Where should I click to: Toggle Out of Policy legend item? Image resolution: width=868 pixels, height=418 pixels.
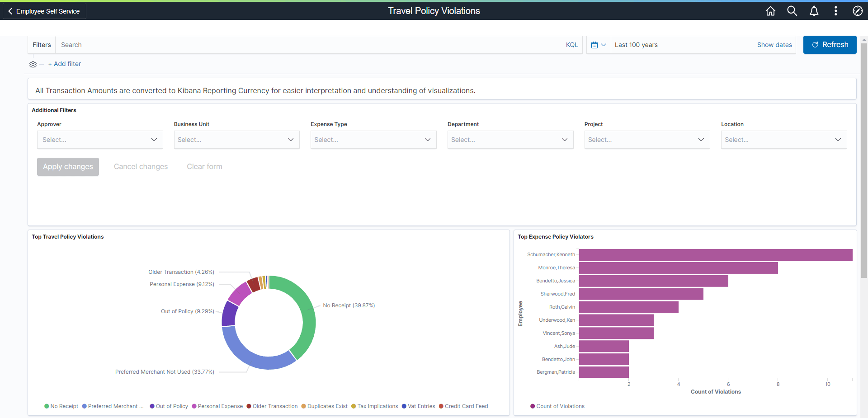[169, 406]
